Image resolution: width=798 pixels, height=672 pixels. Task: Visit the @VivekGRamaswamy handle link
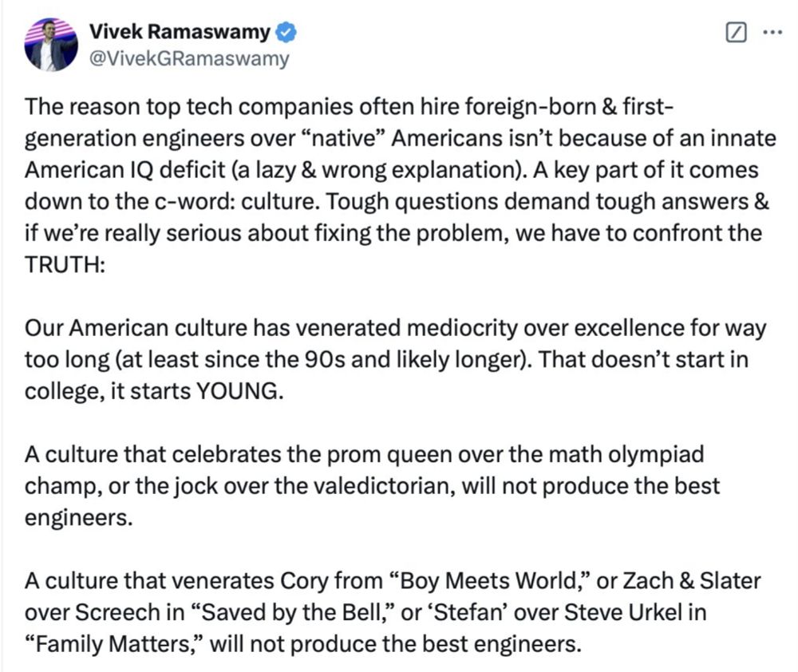(x=189, y=58)
